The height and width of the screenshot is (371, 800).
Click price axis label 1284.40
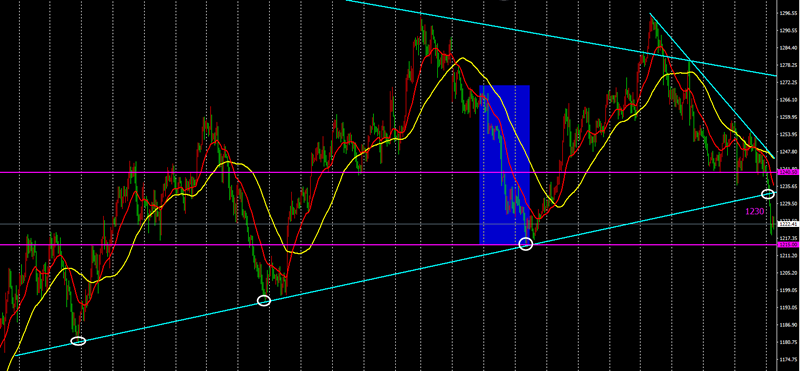pyautogui.click(x=788, y=48)
